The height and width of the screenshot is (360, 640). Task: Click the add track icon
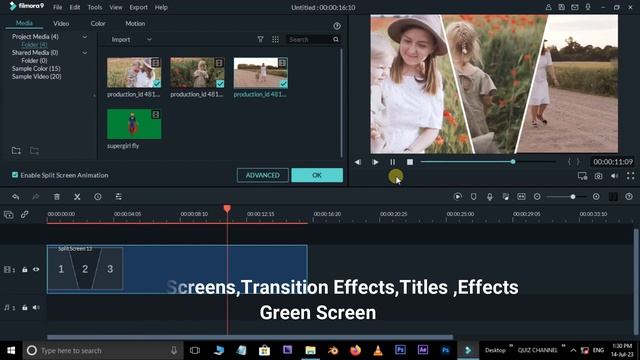click(9, 214)
